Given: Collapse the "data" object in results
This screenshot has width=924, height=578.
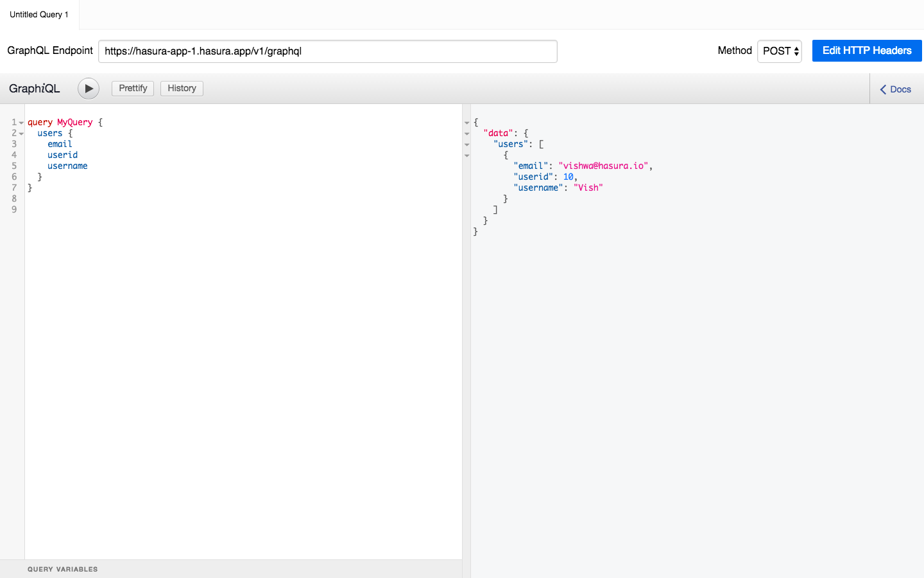Looking at the screenshot, I should tap(467, 134).
